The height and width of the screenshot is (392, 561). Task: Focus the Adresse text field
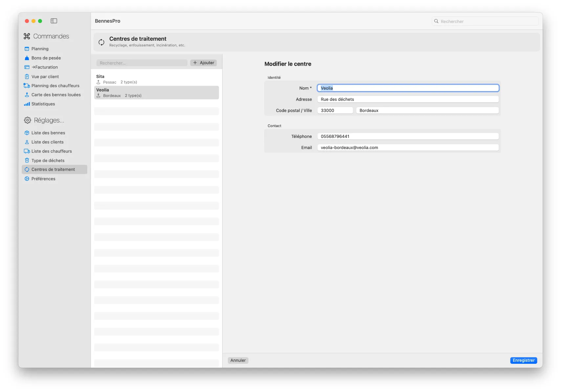coord(408,99)
